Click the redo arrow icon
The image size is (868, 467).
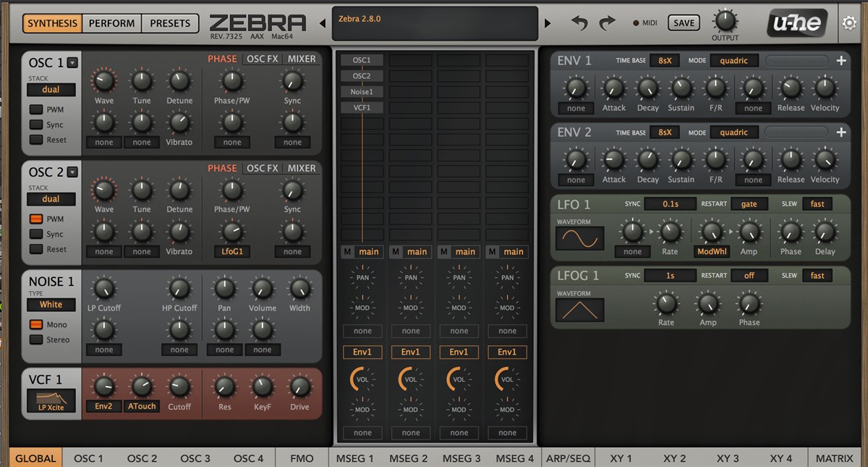pos(607,23)
